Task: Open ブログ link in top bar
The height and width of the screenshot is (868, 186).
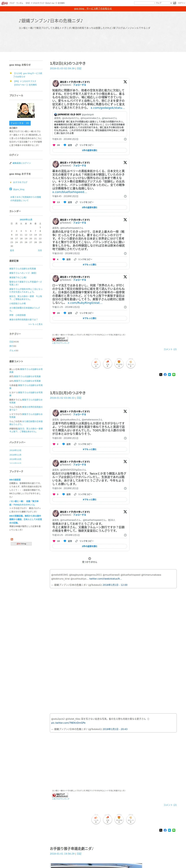Action: [12, 3]
